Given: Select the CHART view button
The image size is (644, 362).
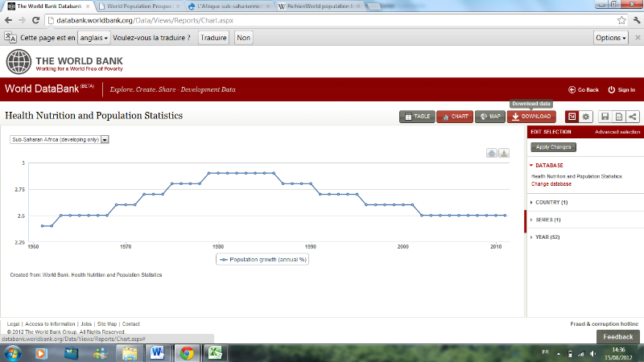Looking at the screenshot, I should click(455, 117).
